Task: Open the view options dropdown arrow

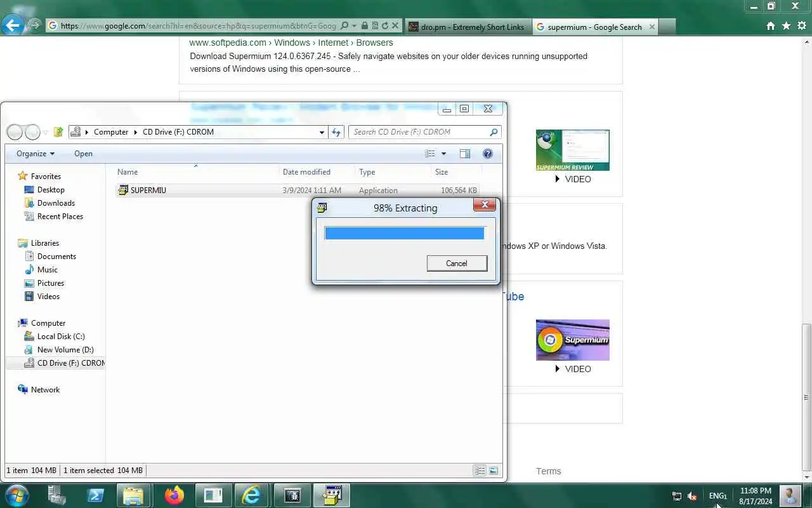Action: coord(443,154)
